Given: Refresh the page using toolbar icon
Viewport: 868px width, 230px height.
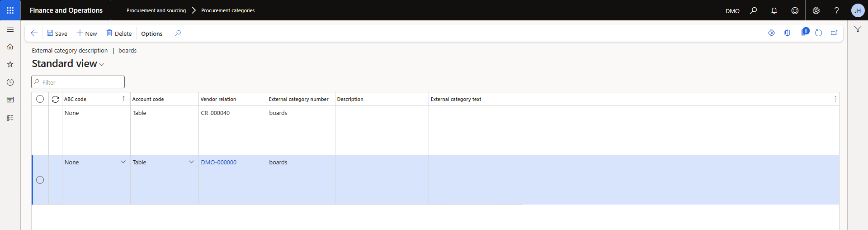Looking at the screenshot, I should [x=818, y=33].
